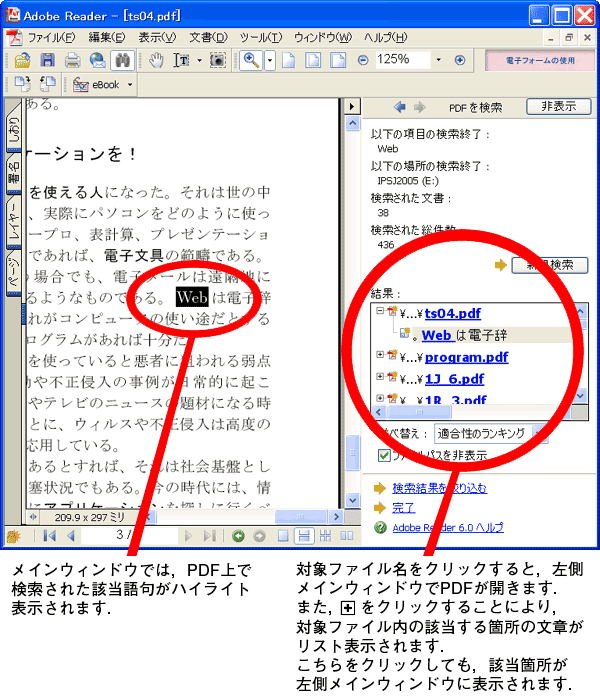Click the search pane collapse arrow

tap(352, 106)
